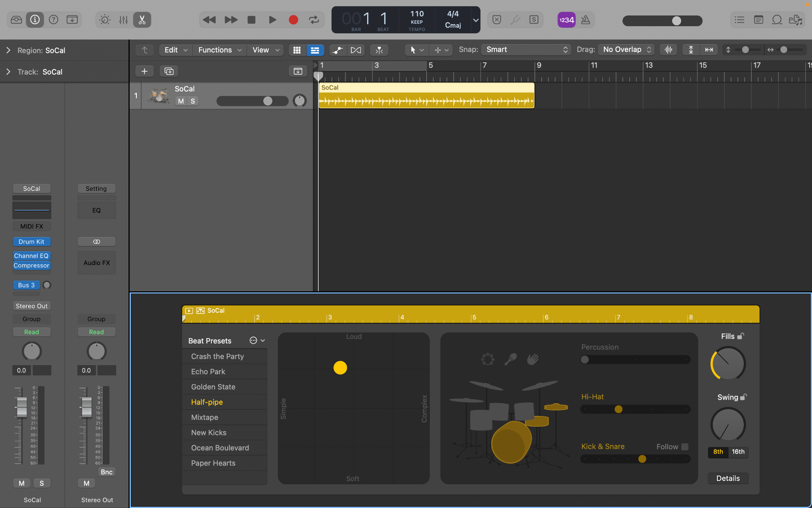Enable the metronome icon in the control bar
This screenshot has width=812, height=508.
586,19
